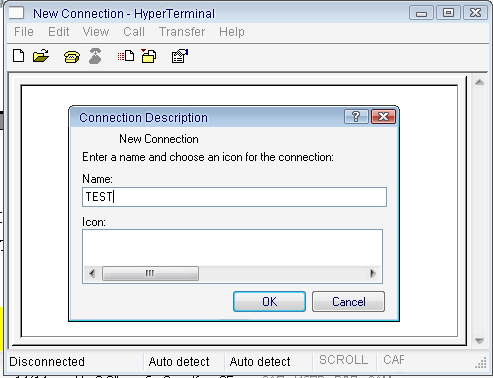Open the View menu
This screenshot has height=378, width=493.
coord(96,32)
